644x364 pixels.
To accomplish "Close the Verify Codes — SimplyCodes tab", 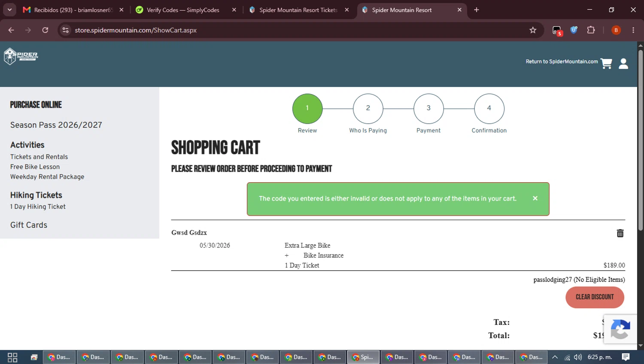I will [234, 10].
